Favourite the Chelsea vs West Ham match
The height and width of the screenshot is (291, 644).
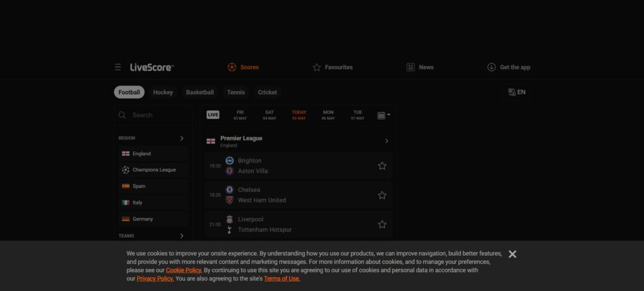coord(382,195)
